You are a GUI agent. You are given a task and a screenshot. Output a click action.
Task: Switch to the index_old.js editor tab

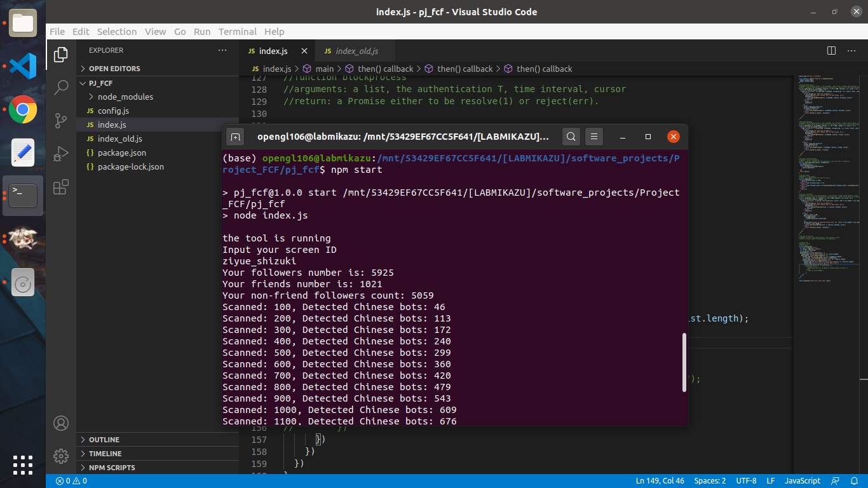coord(355,51)
